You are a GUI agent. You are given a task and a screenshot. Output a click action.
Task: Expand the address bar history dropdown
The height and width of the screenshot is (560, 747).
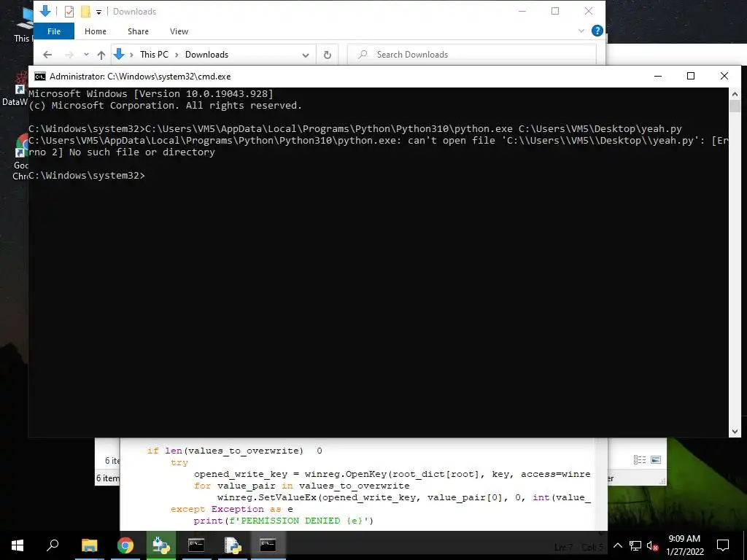pyautogui.click(x=306, y=55)
